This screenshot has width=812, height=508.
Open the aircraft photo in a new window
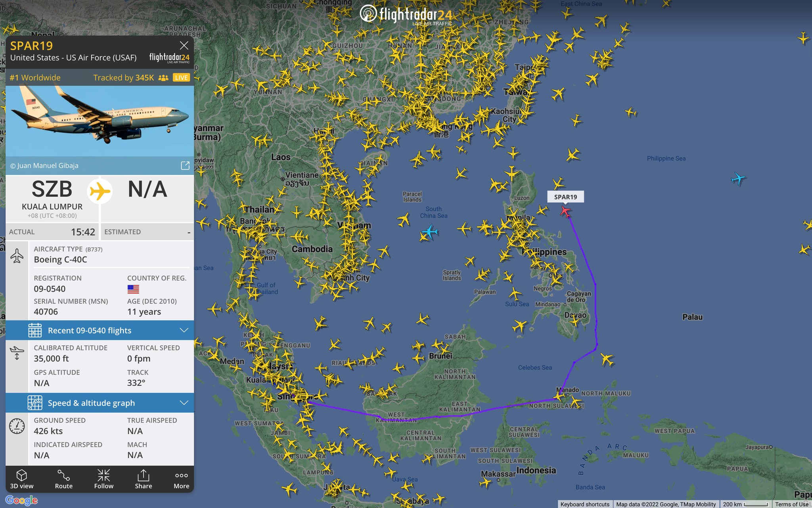(x=185, y=165)
